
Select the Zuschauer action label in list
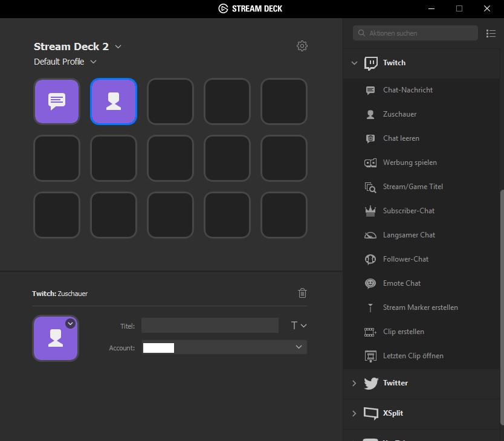pos(399,114)
